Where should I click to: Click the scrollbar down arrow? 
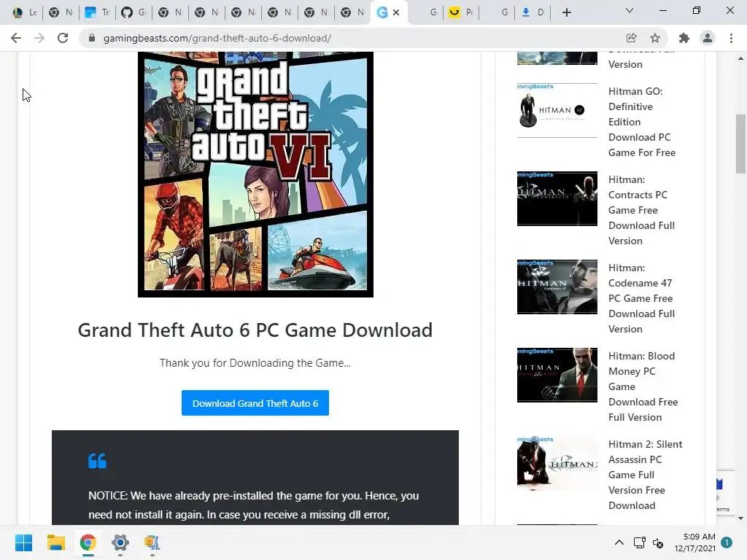740,518
